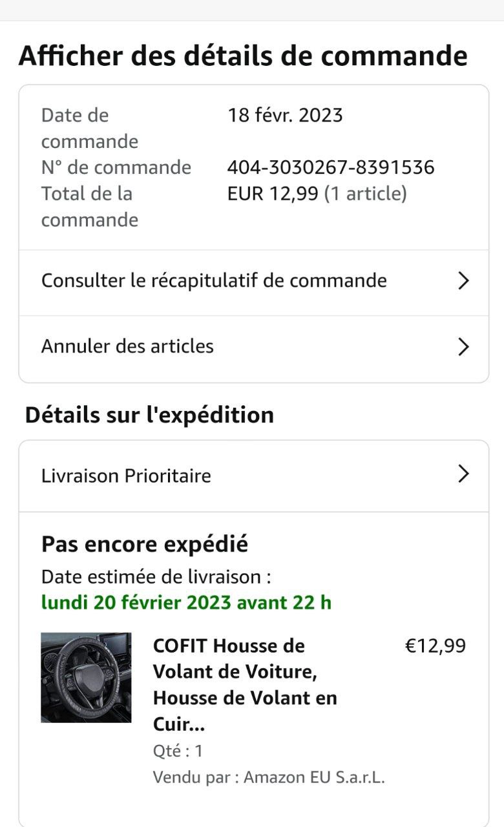Tap the item price €12,99

point(435,645)
